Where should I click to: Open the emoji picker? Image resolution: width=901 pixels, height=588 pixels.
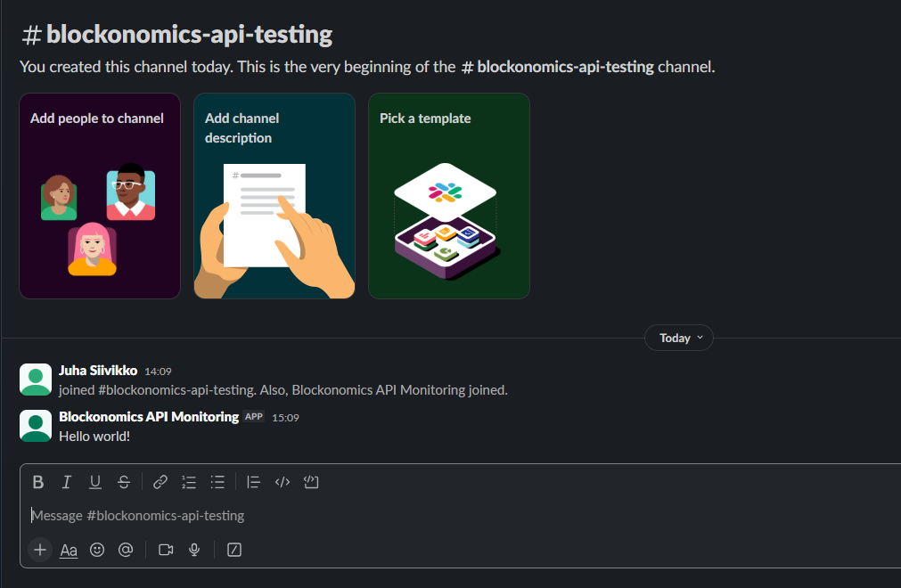coord(97,550)
